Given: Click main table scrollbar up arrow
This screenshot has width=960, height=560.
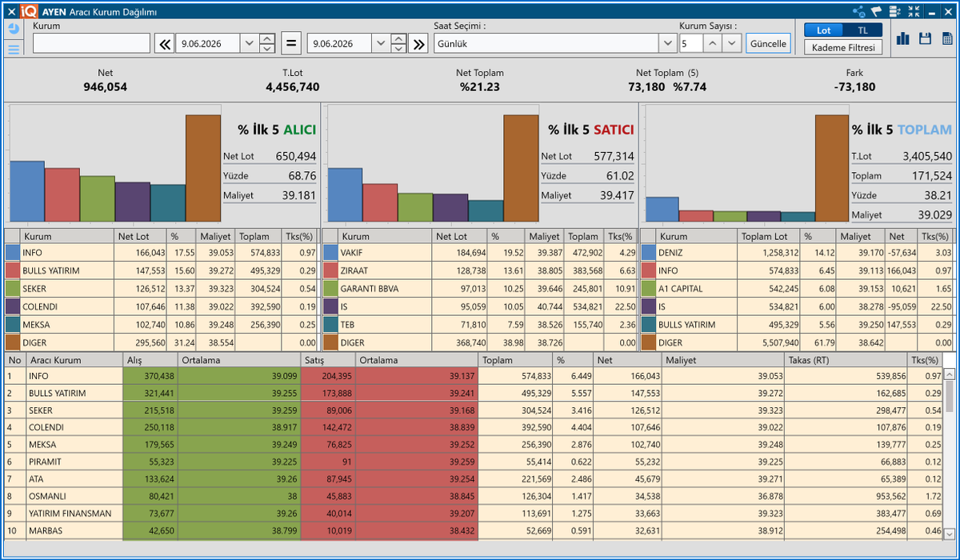Looking at the screenshot, I should point(949,374).
